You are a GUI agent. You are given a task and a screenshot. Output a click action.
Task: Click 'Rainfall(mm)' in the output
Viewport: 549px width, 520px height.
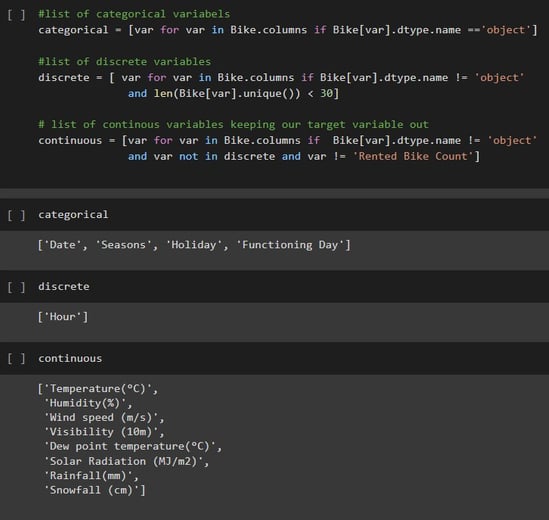click(x=88, y=476)
